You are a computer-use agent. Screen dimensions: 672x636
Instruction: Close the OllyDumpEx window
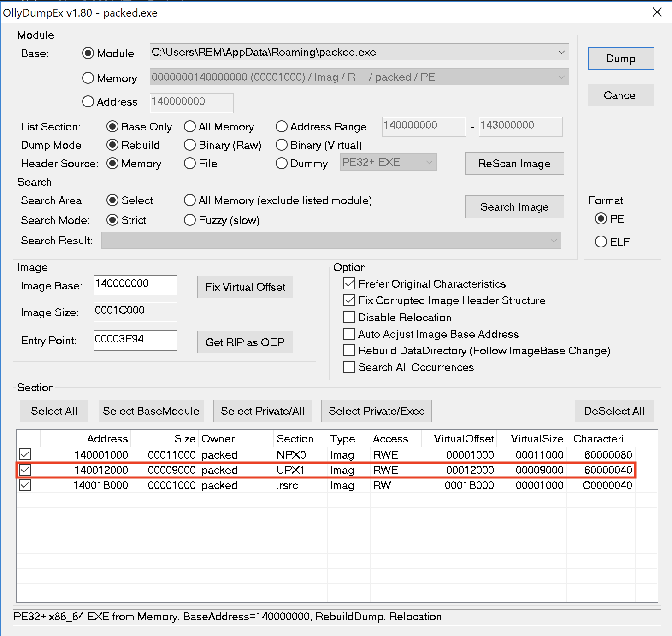pos(657,12)
